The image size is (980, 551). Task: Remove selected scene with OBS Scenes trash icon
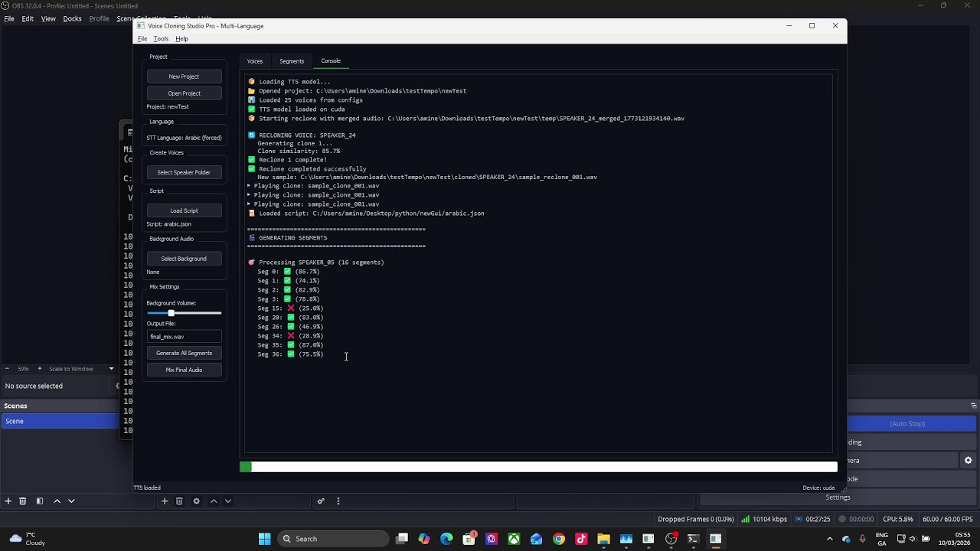pos(23,501)
